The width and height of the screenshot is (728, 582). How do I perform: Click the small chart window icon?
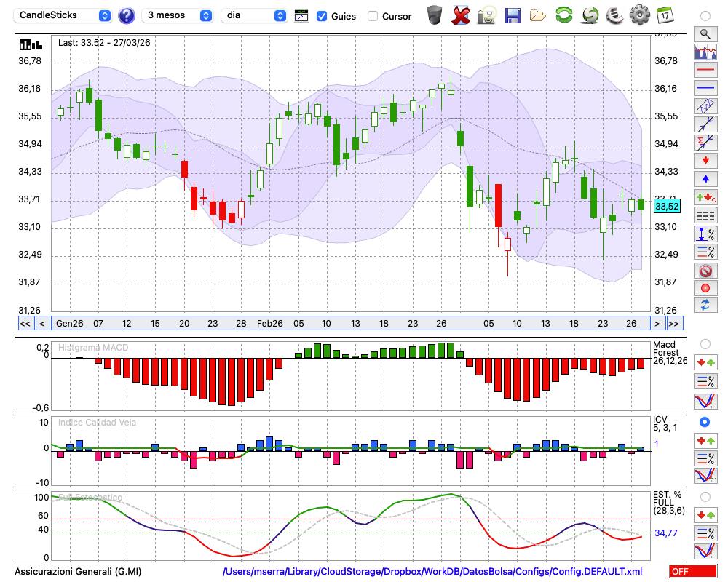click(x=301, y=16)
